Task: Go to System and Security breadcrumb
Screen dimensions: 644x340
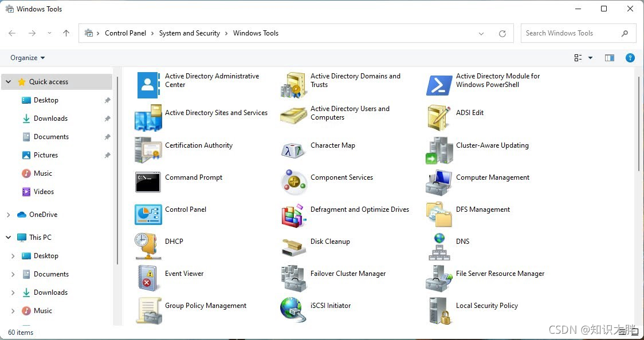Action: pos(189,33)
